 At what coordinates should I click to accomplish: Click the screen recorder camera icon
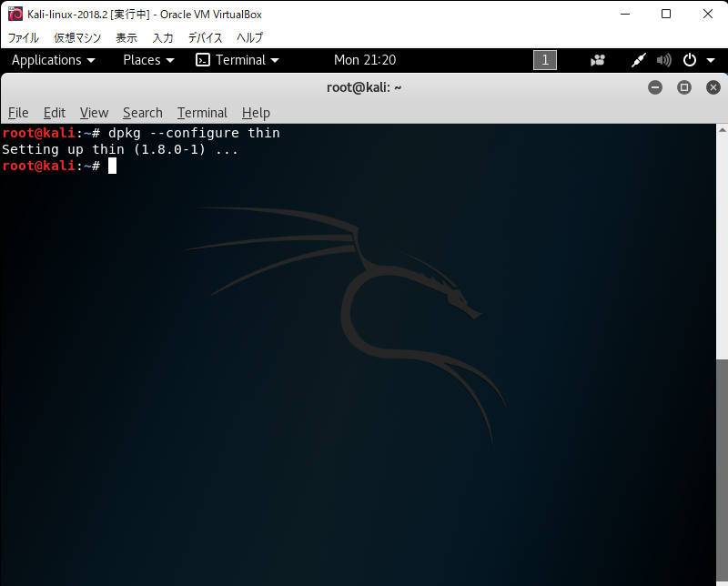(x=598, y=60)
